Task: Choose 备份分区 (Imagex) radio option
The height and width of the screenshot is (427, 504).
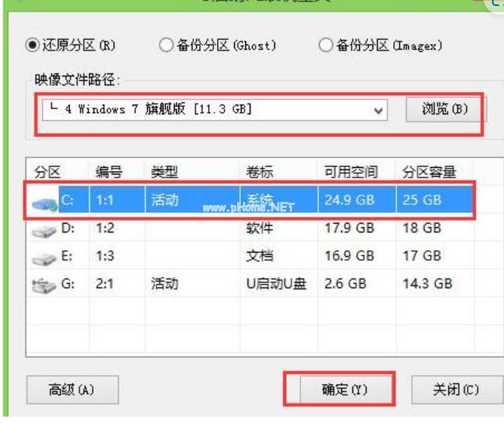Action: click(x=325, y=45)
